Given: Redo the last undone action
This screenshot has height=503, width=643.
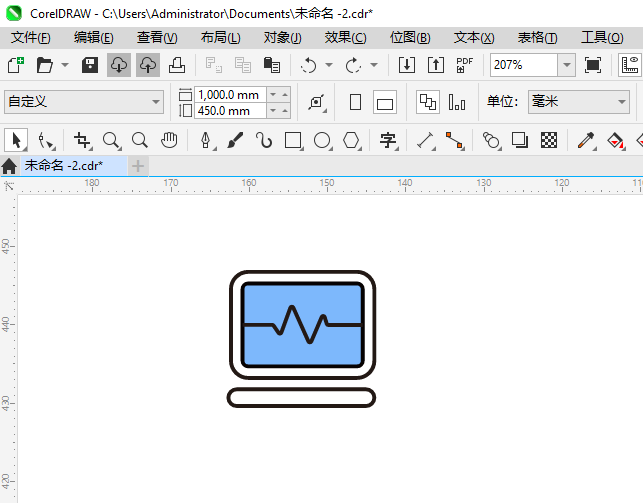Looking at the screenshot, I should click(x=353, y=65).
